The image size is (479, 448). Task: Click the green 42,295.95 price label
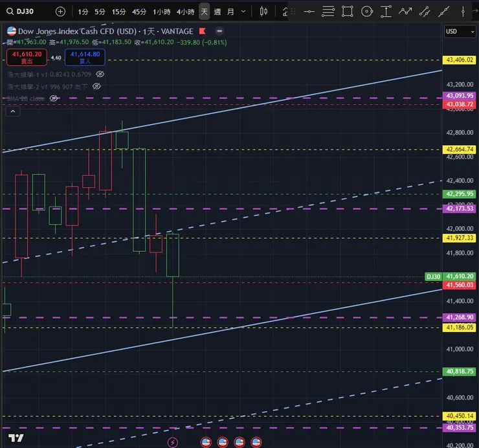coord(460,194)
